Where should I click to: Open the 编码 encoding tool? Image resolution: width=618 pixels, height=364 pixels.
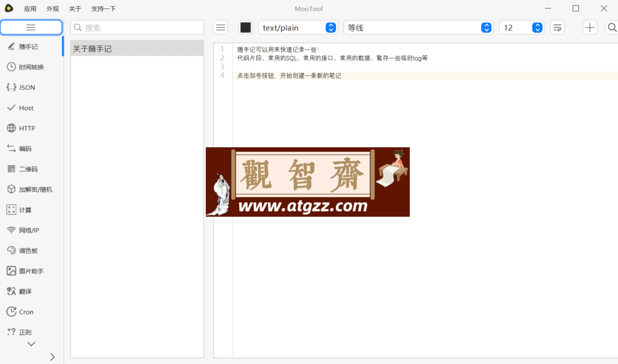tap(31, 148)
